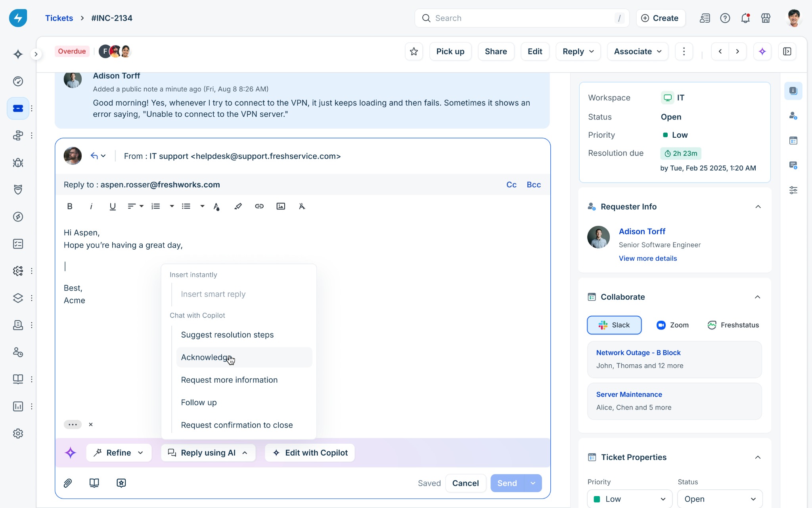Open the analytics reports icon in sidebar
The image size is (812, 508).
pyautogui.click(x=18, y=406)
